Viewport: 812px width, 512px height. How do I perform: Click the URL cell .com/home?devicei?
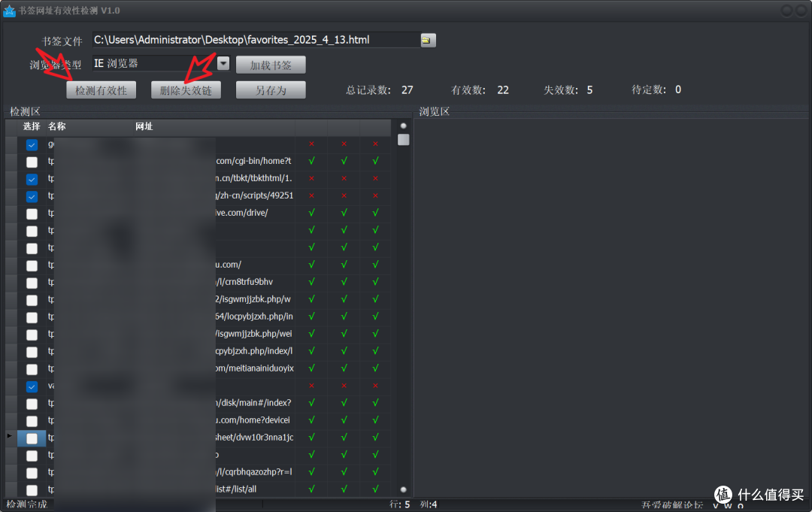[253, 420]
